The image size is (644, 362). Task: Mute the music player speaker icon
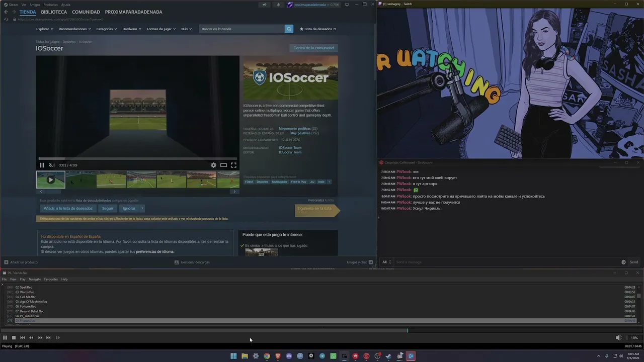click(618, 338)
